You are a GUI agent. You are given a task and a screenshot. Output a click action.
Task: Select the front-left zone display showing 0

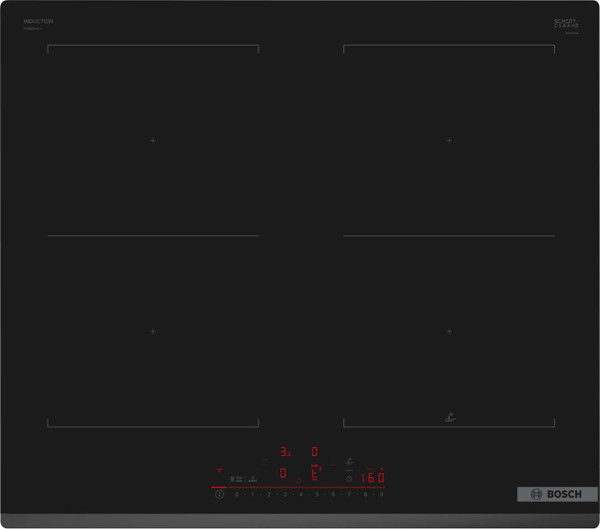coord(283,473)
